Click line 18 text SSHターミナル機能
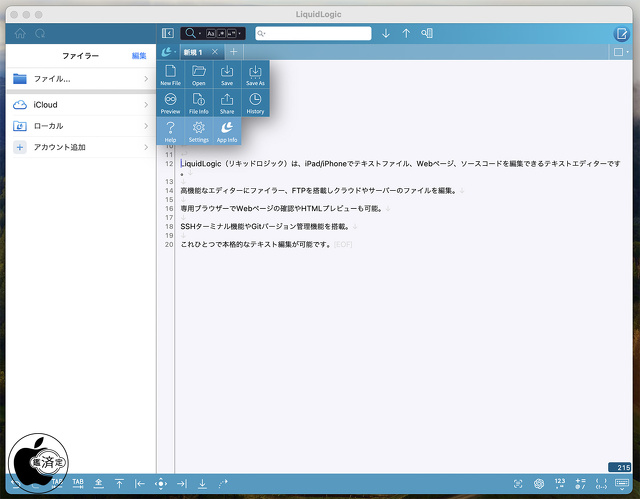Viewport: 640px width, 499px height. point(211,226)
